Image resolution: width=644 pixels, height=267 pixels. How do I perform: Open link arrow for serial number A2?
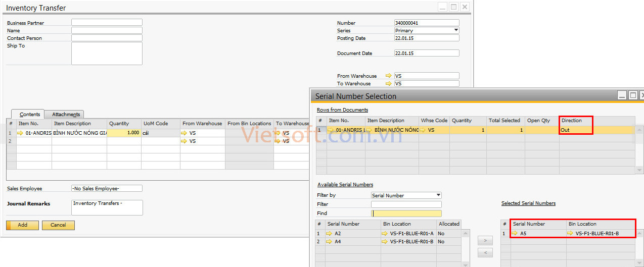click(x=330, y=234)
